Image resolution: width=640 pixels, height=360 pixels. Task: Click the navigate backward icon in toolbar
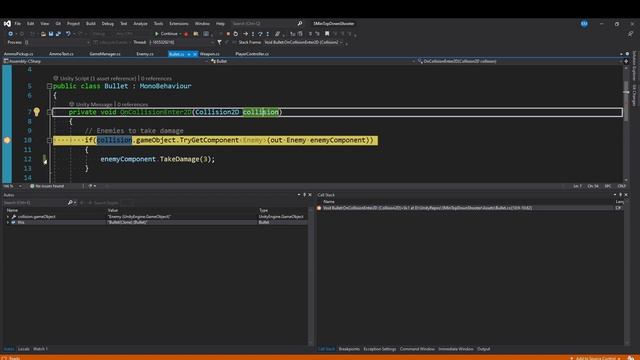coord(10,34)
